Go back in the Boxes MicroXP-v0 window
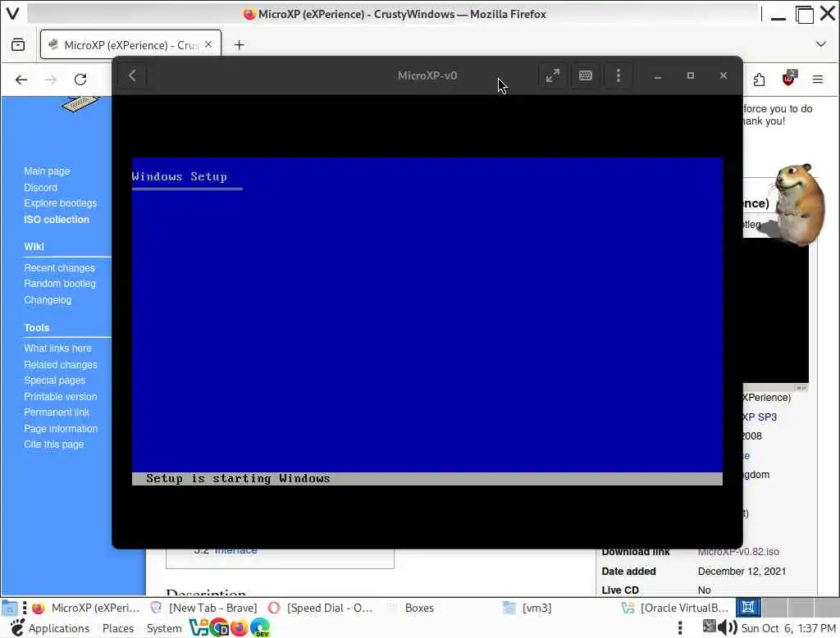 tap(132, 75)
